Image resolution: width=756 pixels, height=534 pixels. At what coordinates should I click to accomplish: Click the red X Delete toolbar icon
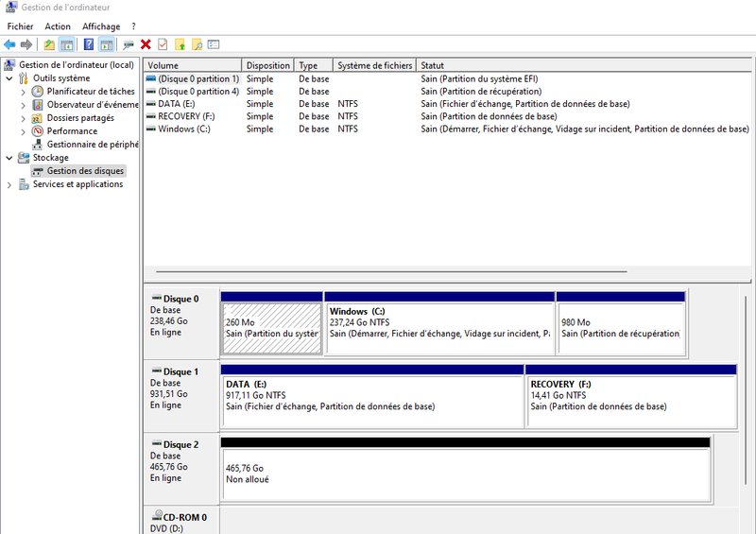146,44
